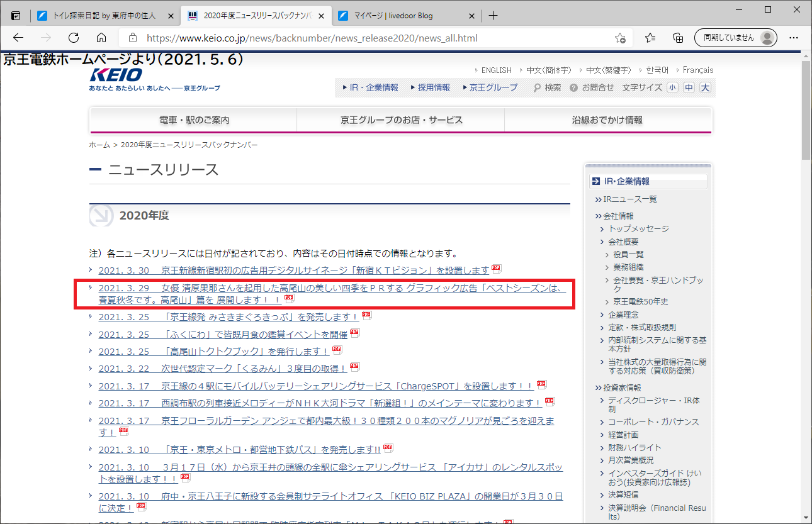Open コーポレート・ガバナンス sidebar item
812x524 pixels.
click(x=654, y=421)
